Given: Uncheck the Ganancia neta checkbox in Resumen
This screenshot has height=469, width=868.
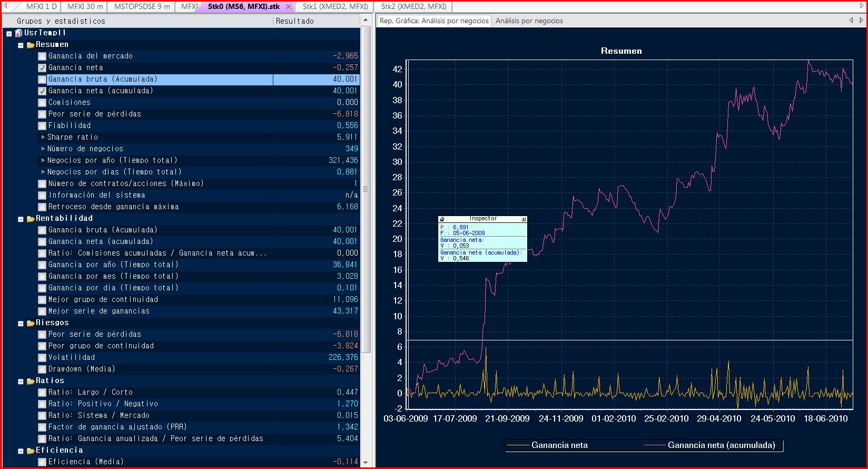Looking at the screenshot, I should click(x=42, y=68).
